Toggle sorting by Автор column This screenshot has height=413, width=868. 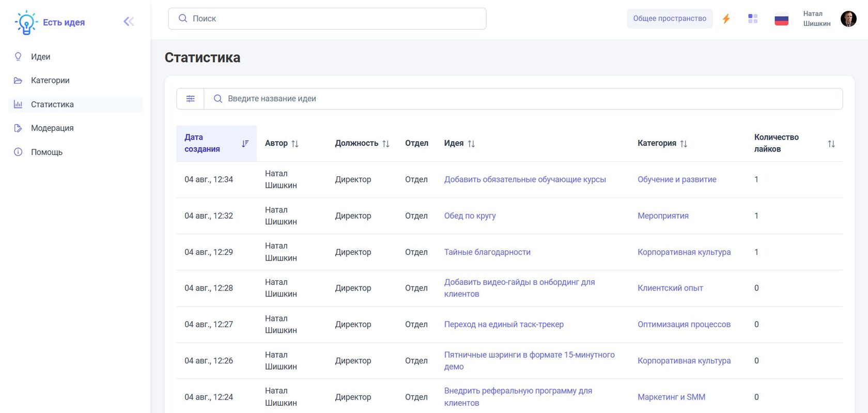[295, 144]
